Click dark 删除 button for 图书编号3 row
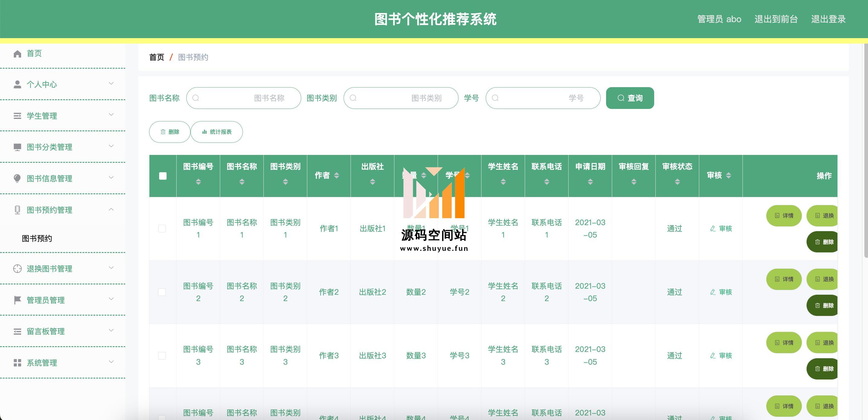 click(x=822, y=369)
